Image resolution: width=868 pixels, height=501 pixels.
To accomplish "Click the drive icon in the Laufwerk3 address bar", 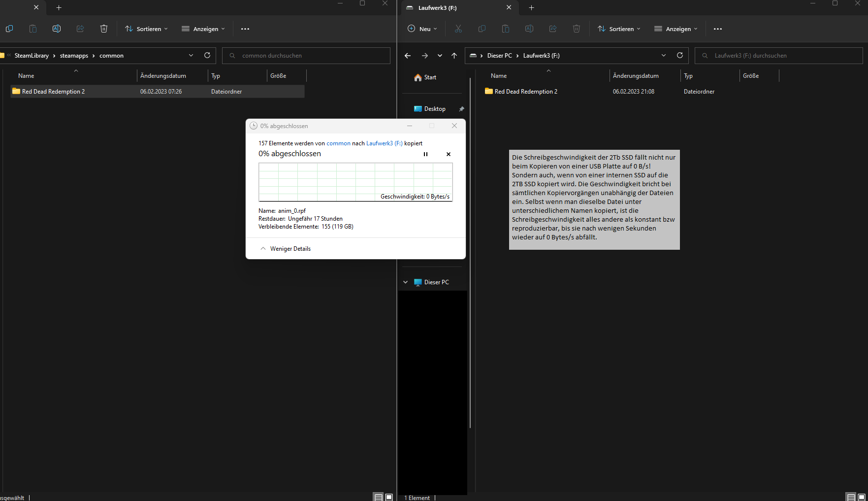I will [x=473, y=56].
